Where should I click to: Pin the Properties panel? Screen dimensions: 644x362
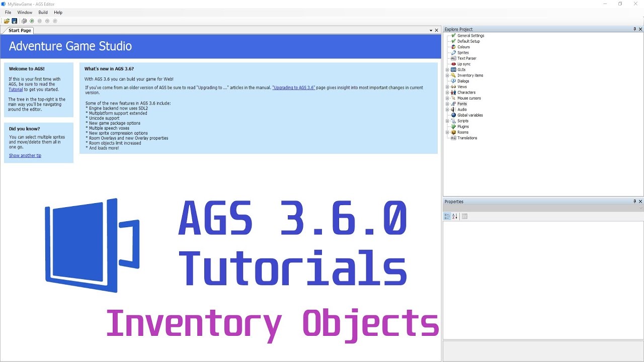[x=634, y=202]
